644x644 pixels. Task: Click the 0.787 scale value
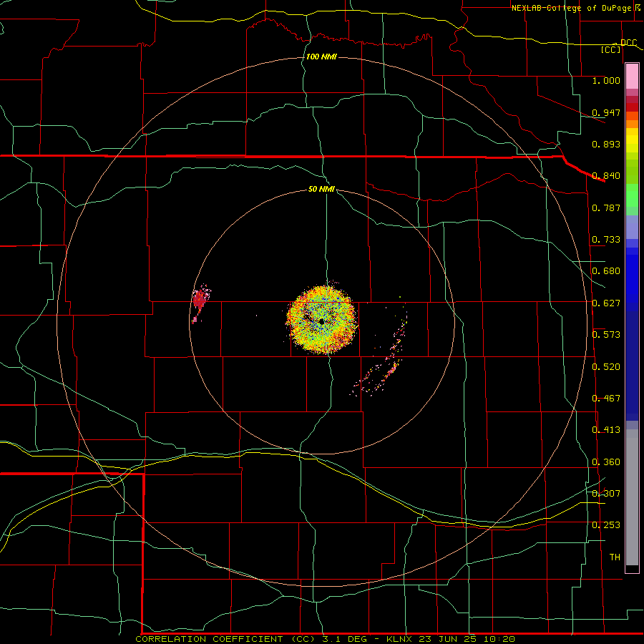[606, 208]
